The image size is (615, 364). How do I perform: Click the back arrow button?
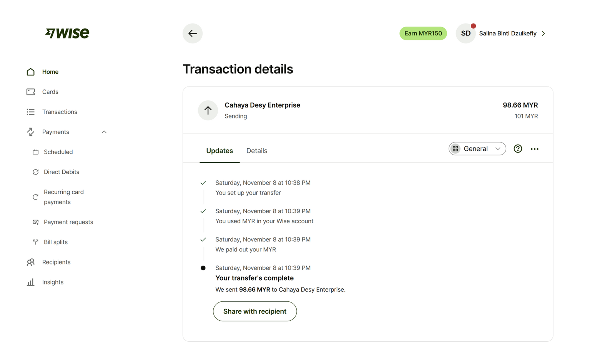point(193,33)
